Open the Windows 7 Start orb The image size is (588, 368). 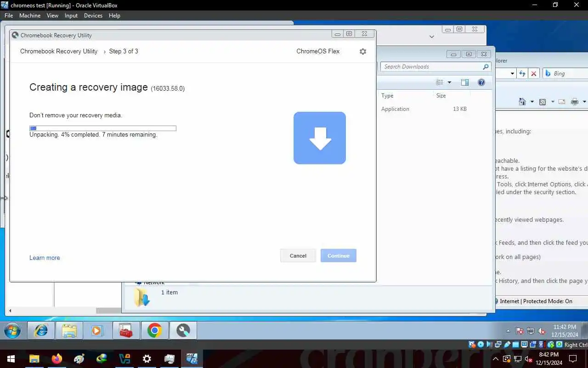coord(12,331)
